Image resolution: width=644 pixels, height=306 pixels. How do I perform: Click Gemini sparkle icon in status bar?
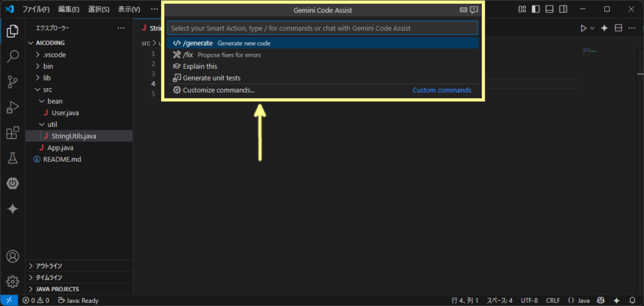pos(616,301)
